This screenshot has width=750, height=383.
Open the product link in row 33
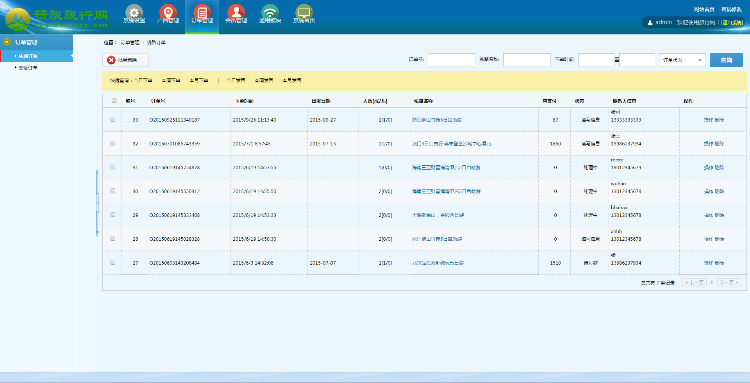[437, 120]
